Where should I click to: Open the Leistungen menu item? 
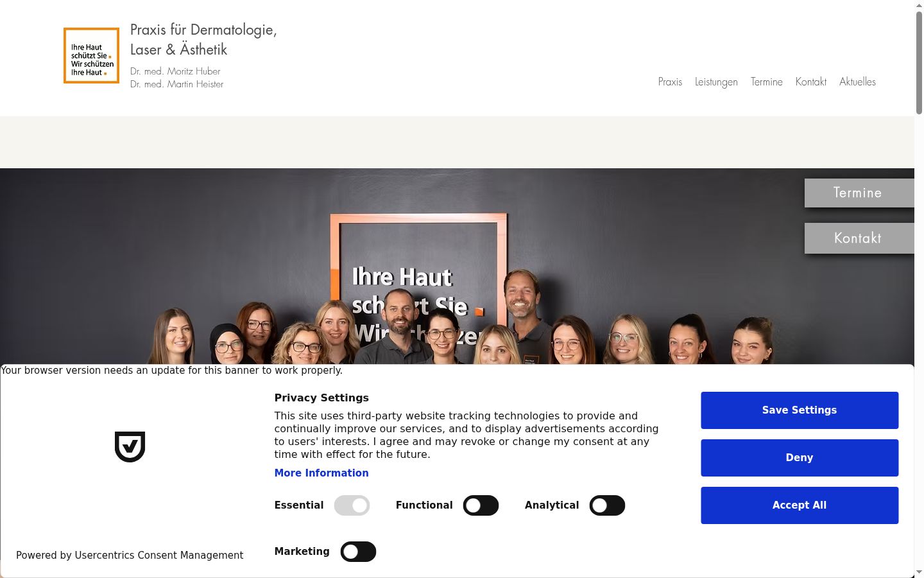click(716, 82)
